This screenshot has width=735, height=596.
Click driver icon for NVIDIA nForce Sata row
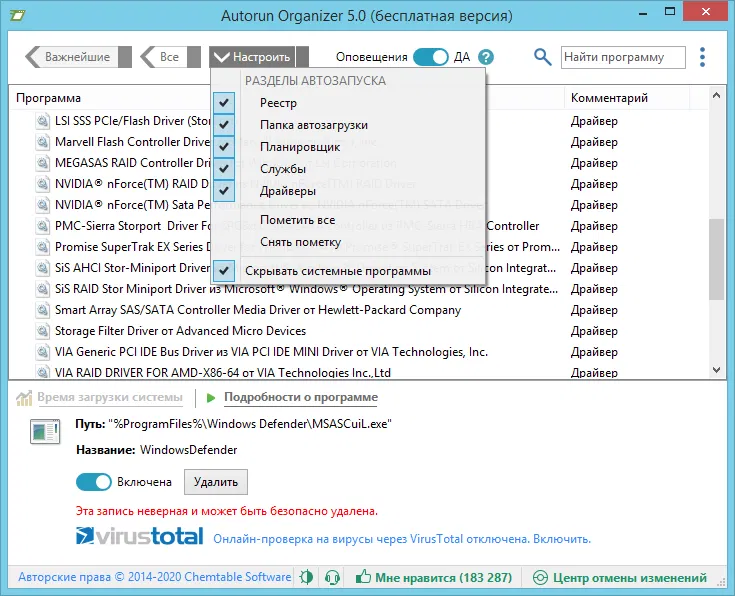[x=43, y=205]
